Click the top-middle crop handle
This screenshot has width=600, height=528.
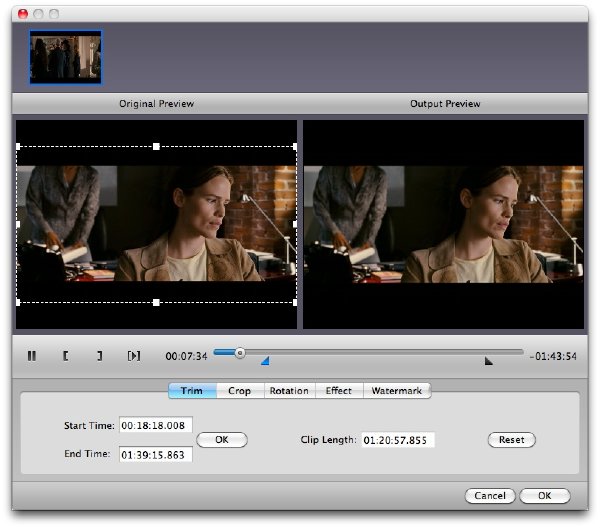(x=156, y=147)
